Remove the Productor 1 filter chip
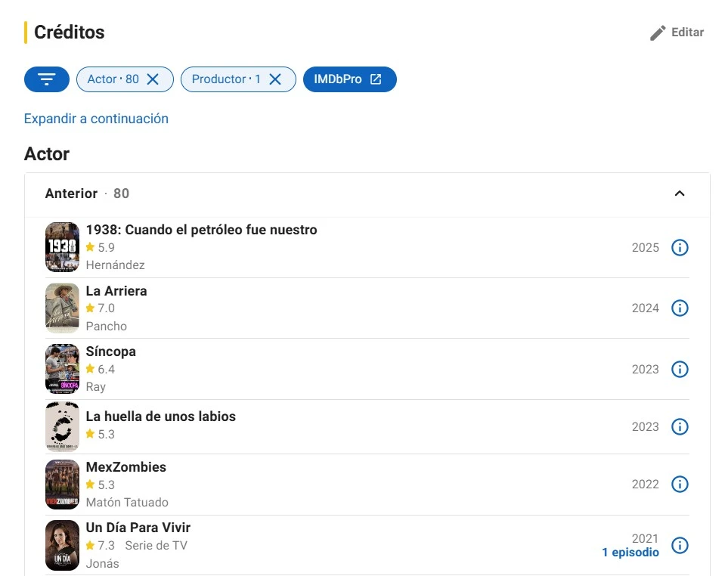Screen dimensions: 728x576 [275, 79]
